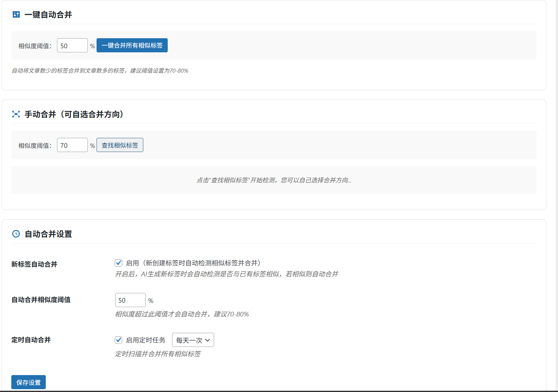Viewport: 558px width, 392px height.
Task: Click the merge icon beside 一键自动合并 heading
Action: (16, 15)
